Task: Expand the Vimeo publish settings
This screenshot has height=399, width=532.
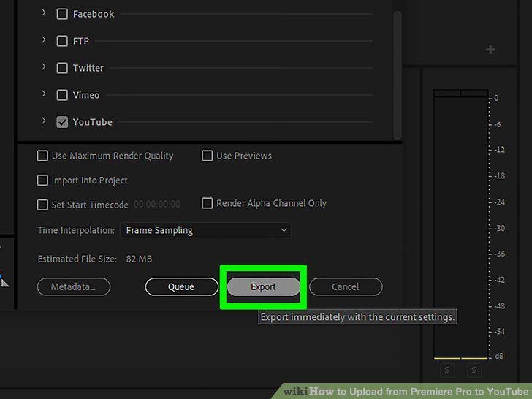Action: [43, 94]
